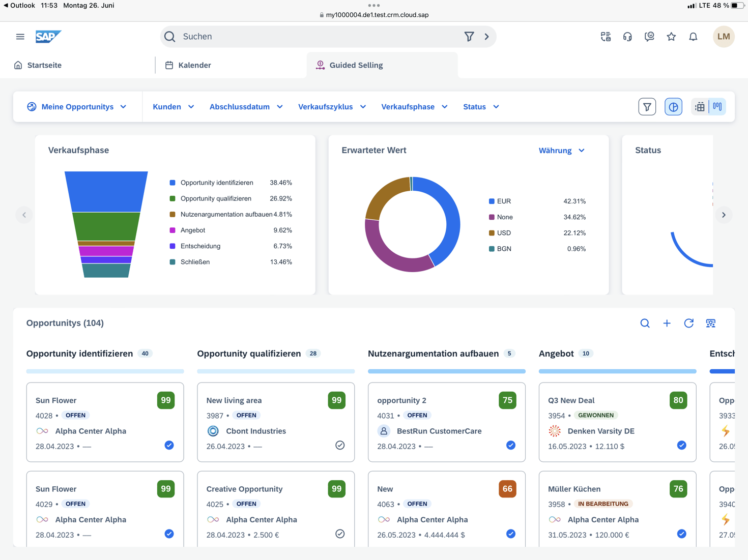The image size is (748, 560).
Task: Open the favorites star icon
Action: (671, 36)
